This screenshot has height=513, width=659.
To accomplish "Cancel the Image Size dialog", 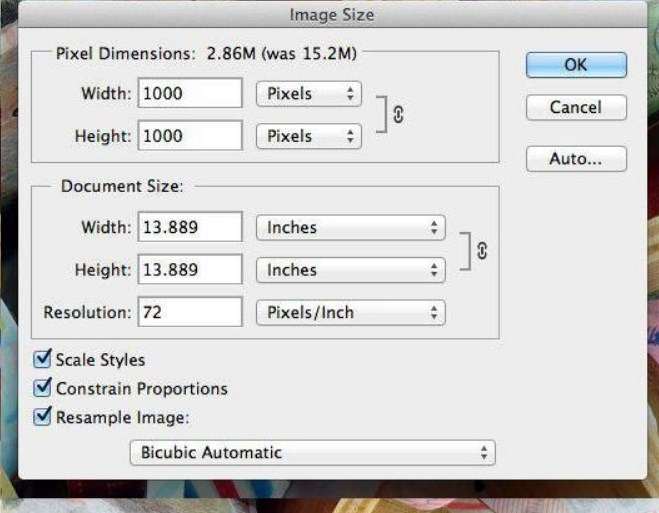I will click(575, 107).
